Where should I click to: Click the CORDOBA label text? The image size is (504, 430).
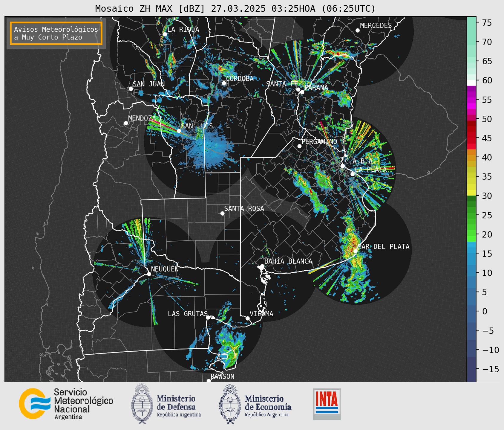point(240,79)
